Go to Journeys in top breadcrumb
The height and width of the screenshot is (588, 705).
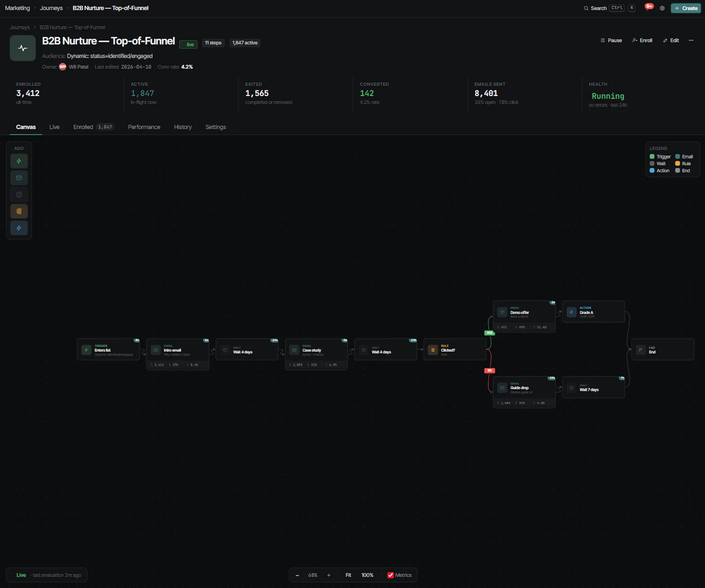coord(51,8)
